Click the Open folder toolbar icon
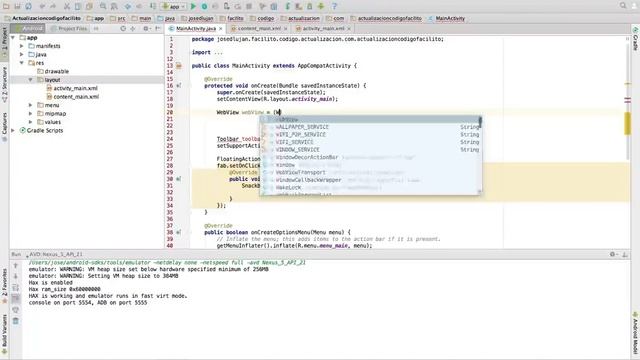 [6, 6]
